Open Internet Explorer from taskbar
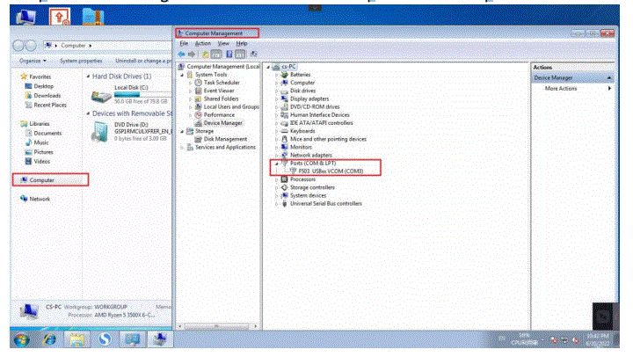Viewport: 633px width, 364px height. [x=49, y=339]
